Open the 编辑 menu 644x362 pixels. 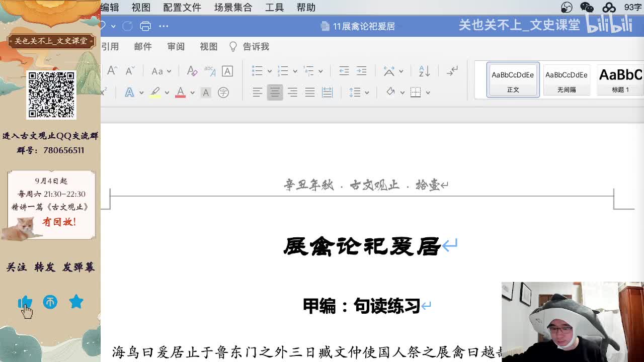[x=110, y=8]
